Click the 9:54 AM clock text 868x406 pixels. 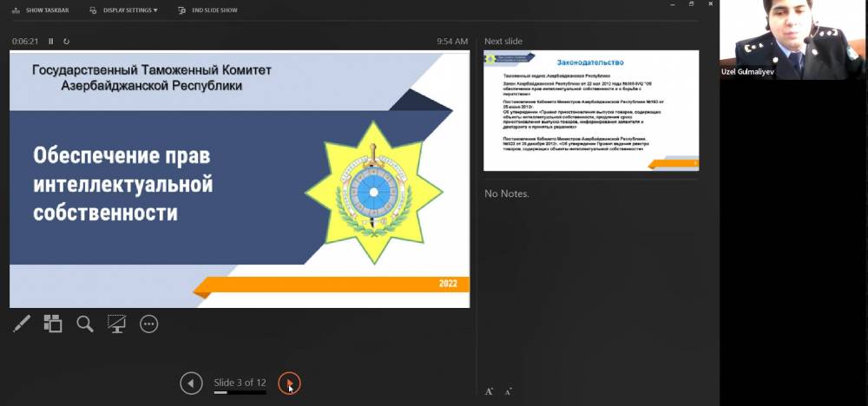(x=452, y=41)
